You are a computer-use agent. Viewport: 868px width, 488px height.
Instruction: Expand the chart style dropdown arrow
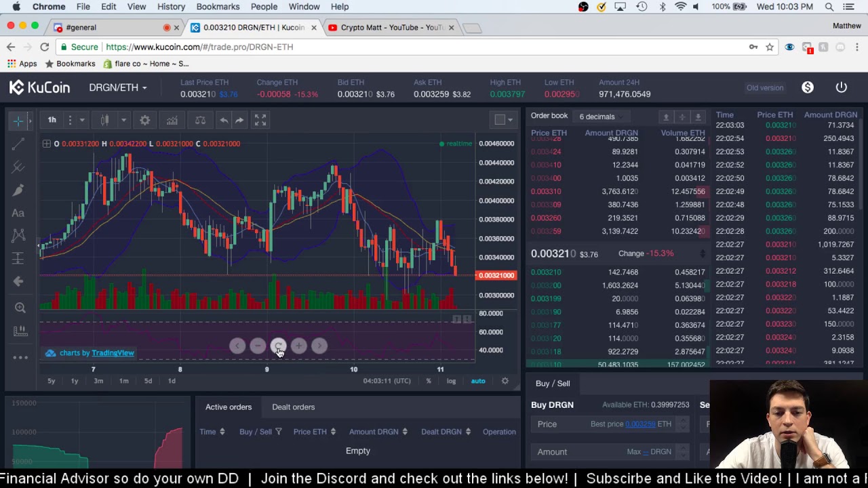pyautogui.click(x=123, y=120)
